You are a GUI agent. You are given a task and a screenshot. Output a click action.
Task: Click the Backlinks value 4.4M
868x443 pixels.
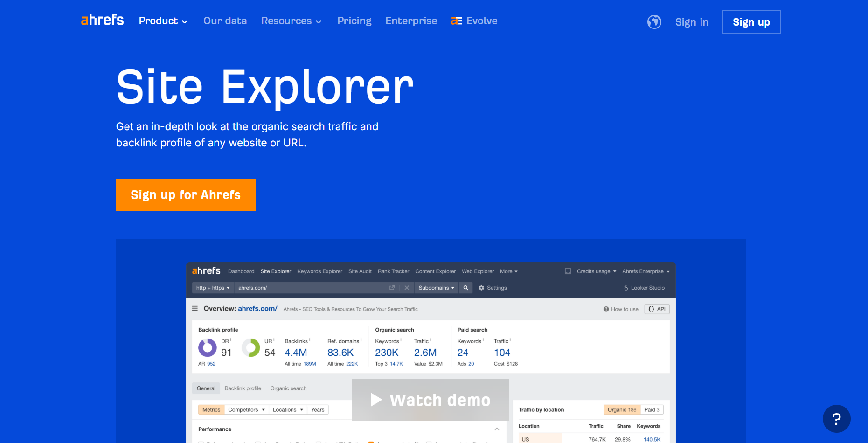296,353
